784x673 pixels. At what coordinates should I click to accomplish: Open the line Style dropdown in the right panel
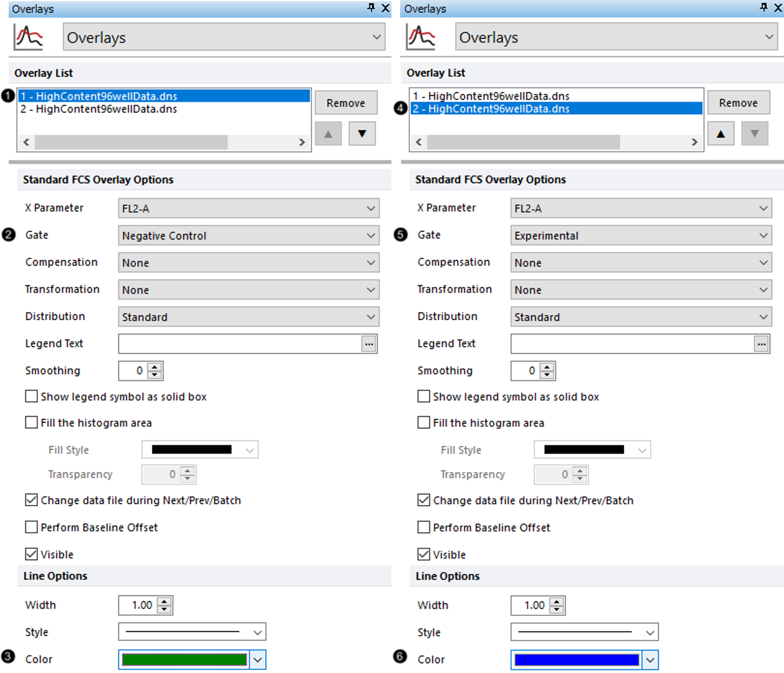pyautogui.click(x=585, y=632)
